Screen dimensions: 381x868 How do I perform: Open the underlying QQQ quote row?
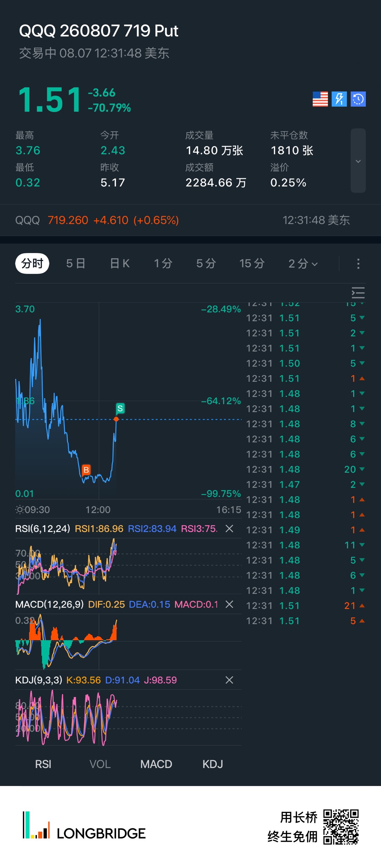point(190,220)
